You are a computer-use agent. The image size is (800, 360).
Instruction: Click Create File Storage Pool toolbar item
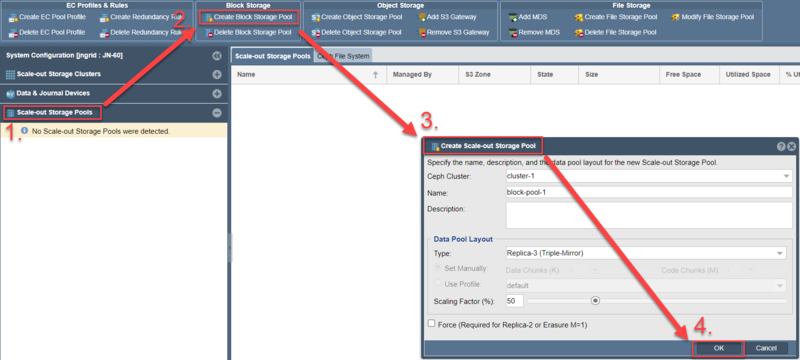pyautogui.click(x=615, y=17)
